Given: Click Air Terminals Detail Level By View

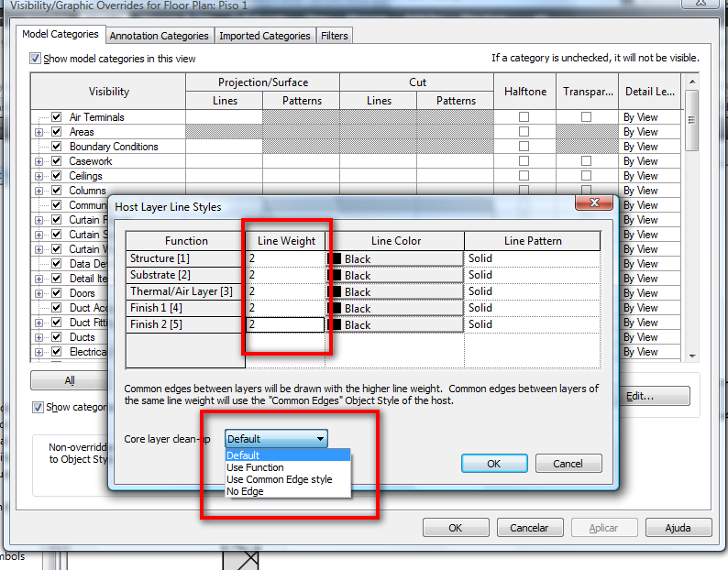Looking at the screenshot, I should pos(649,117).
